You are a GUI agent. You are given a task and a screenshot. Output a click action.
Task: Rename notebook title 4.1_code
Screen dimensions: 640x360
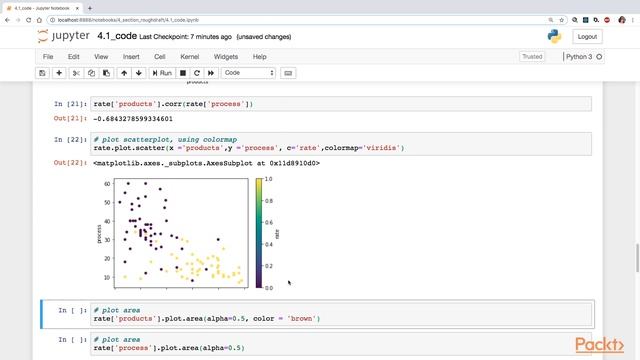(x=117, y=36)
